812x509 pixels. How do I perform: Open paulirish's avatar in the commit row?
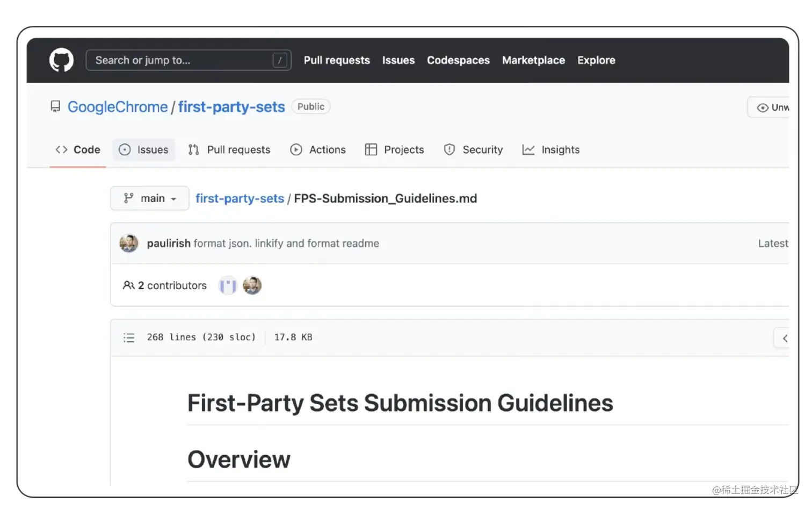click(129, 243)
